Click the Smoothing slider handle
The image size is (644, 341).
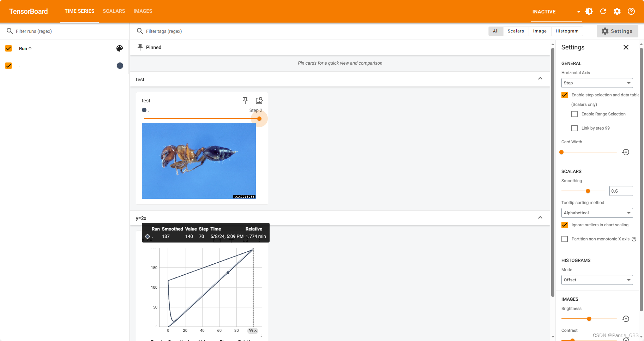pyautogui.click(x=588, y=191)
